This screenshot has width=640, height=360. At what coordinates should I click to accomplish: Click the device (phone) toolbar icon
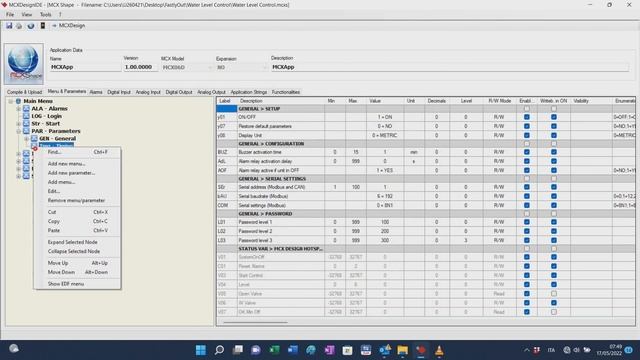pos(43,26)
